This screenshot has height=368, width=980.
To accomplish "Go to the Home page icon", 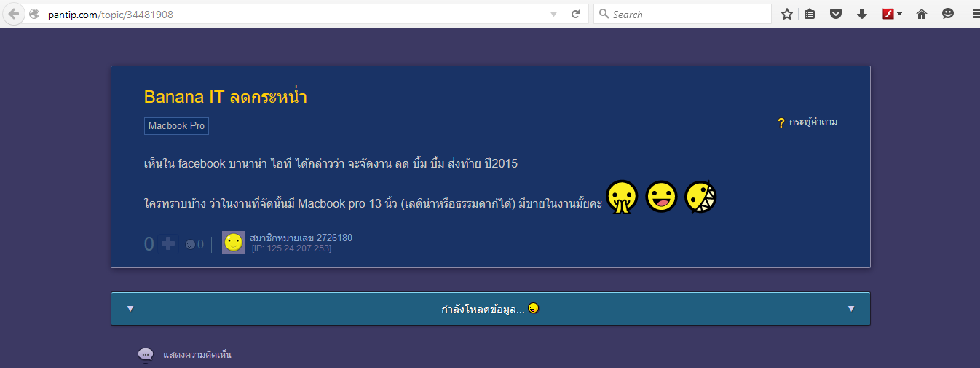I will (922, 14).
